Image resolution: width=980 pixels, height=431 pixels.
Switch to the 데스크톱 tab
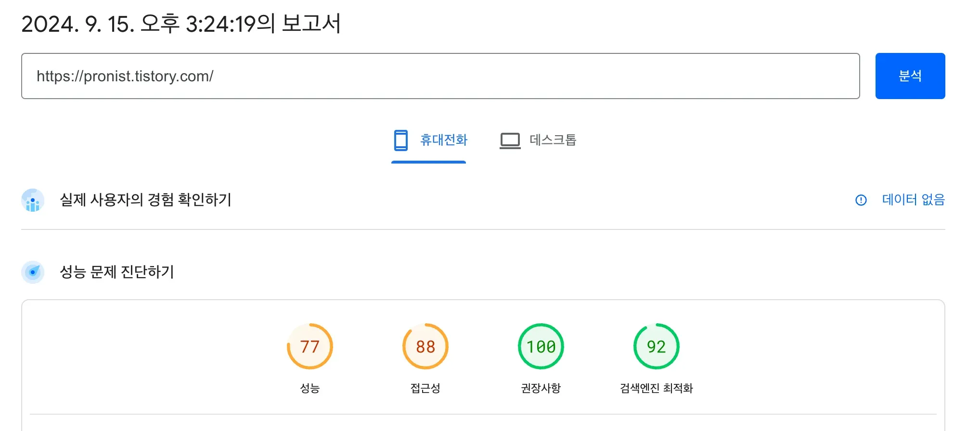point(553,140)
